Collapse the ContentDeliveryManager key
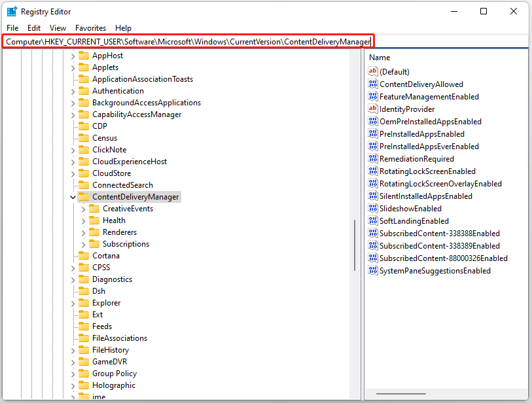The width and height of the screenshot is (532, 403). pos(73,197)
